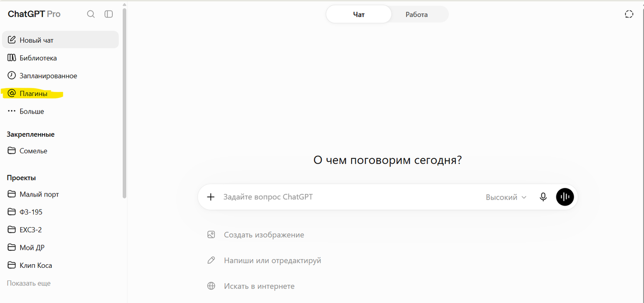
Task: Open the Мой ДР project
Action: coord(60,247)
